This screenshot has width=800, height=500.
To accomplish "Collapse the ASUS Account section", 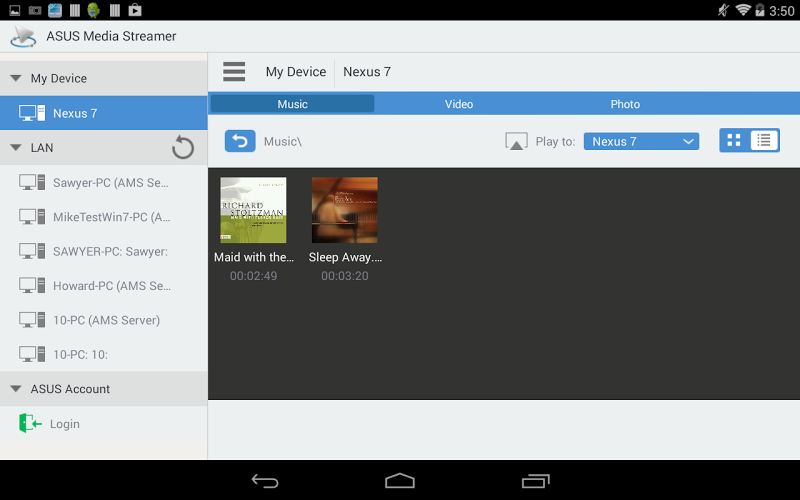I will pyautogui.click(x=16, y=389).
